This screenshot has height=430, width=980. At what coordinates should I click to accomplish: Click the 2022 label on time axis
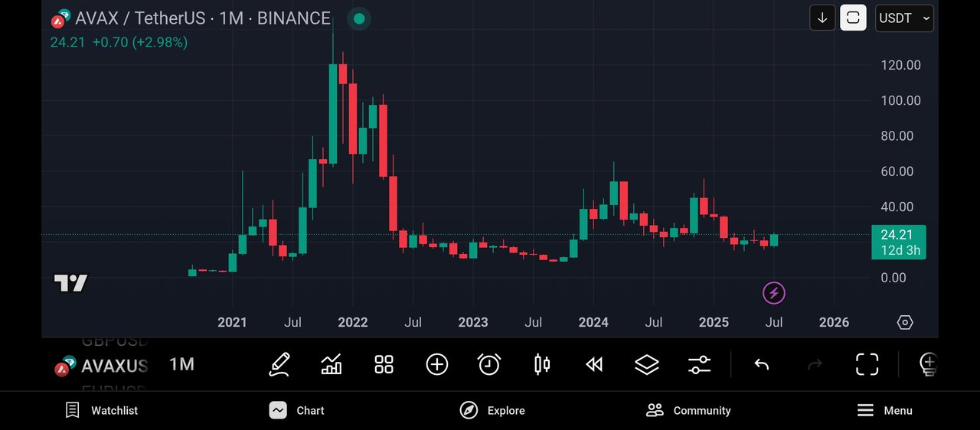pyautogui.click(x=353, y=322)
